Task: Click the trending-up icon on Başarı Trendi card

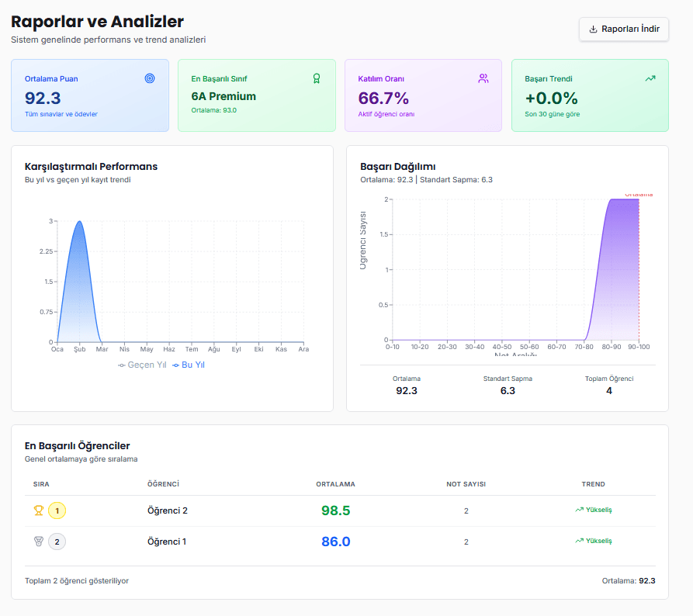Action: pos(650,78)
